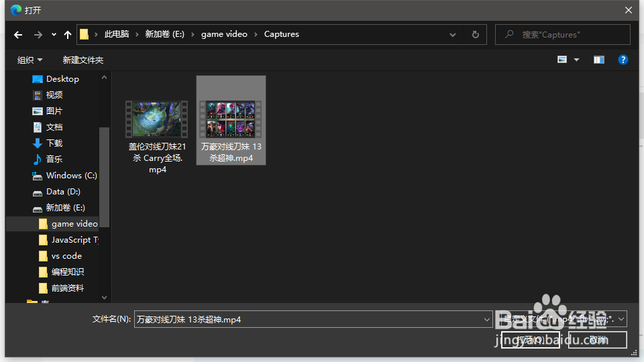Expand the chevron after game video in path
The width and height of the screenshot is (644, 362).
click(256, 34)
